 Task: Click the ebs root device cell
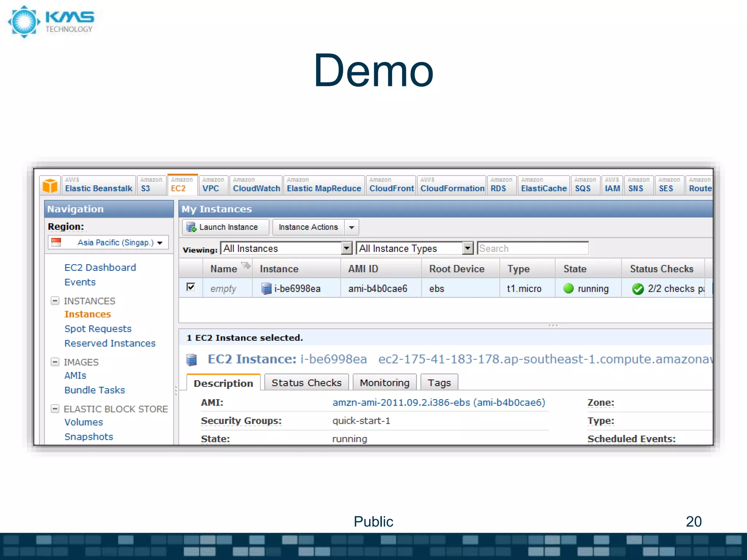(460, 289)
